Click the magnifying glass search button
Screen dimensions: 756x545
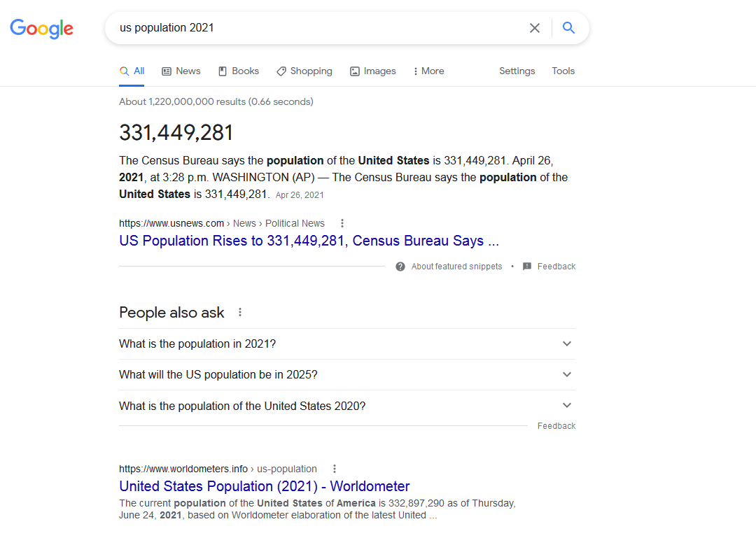coord(568,28)
